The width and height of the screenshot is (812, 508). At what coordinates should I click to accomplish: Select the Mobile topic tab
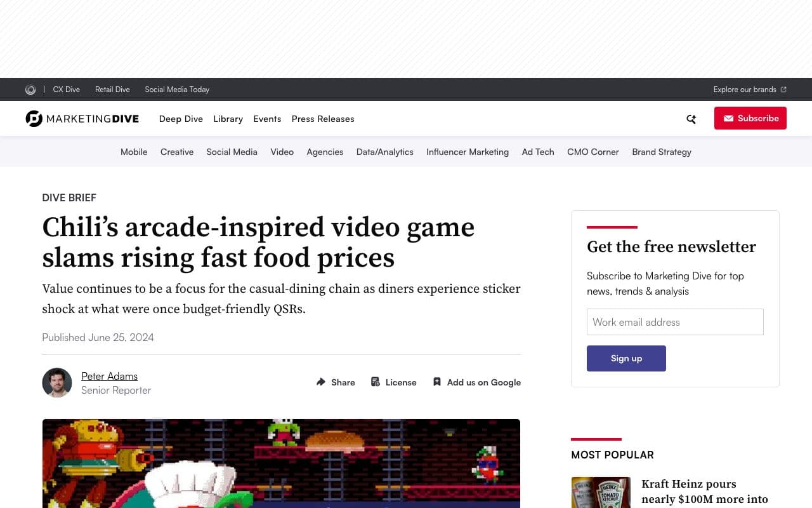pos(134,152)
